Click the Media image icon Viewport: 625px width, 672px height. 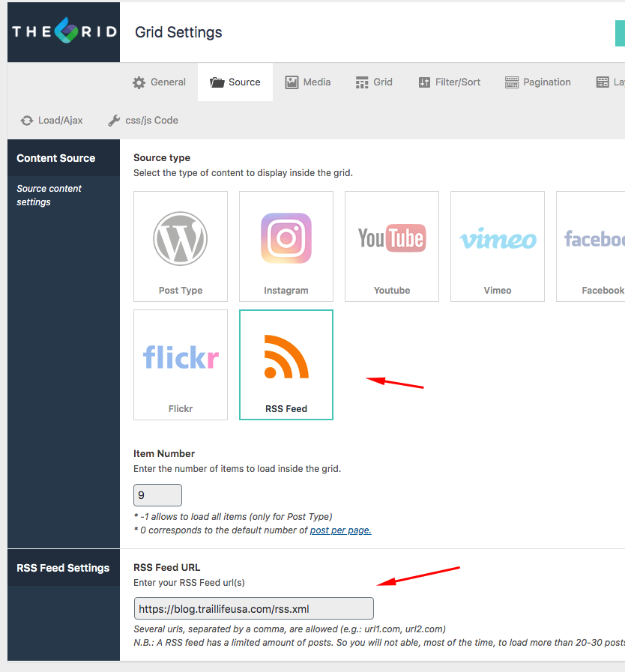tap(292, 82)
